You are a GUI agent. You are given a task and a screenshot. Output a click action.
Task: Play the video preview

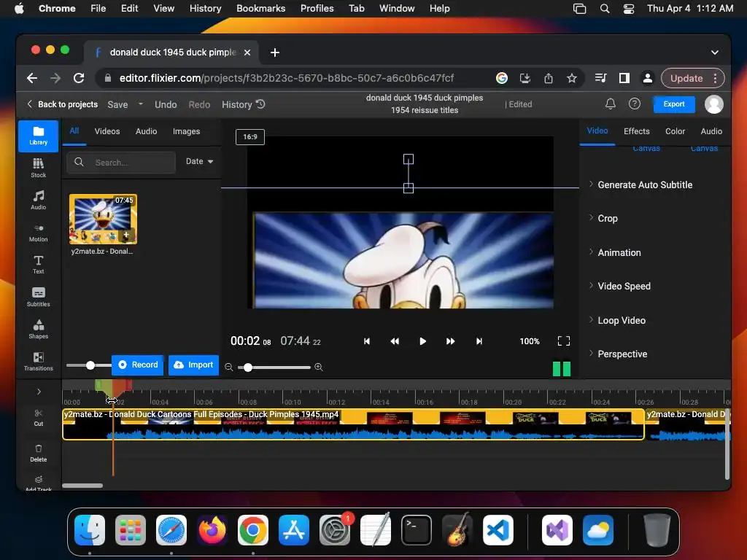pyautogui.click(x=422, y=341)
